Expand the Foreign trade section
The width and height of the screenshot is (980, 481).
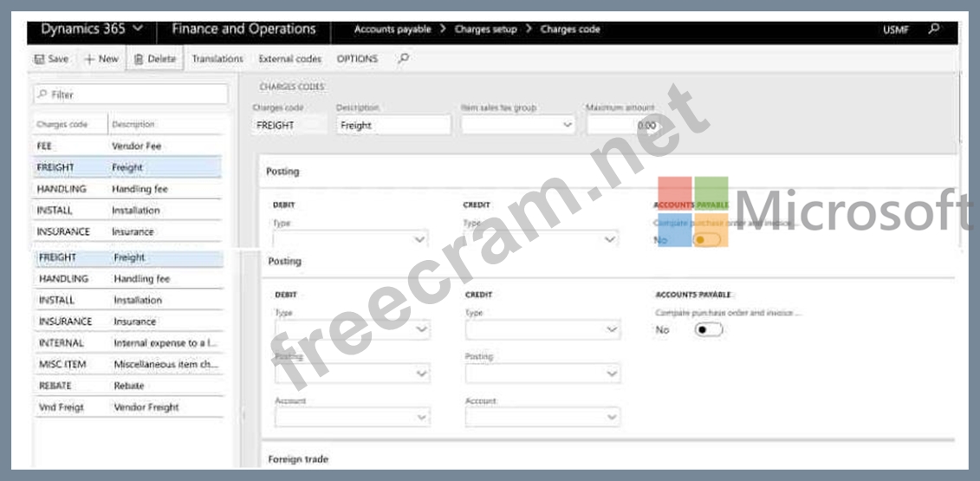(x=298, y=459)
